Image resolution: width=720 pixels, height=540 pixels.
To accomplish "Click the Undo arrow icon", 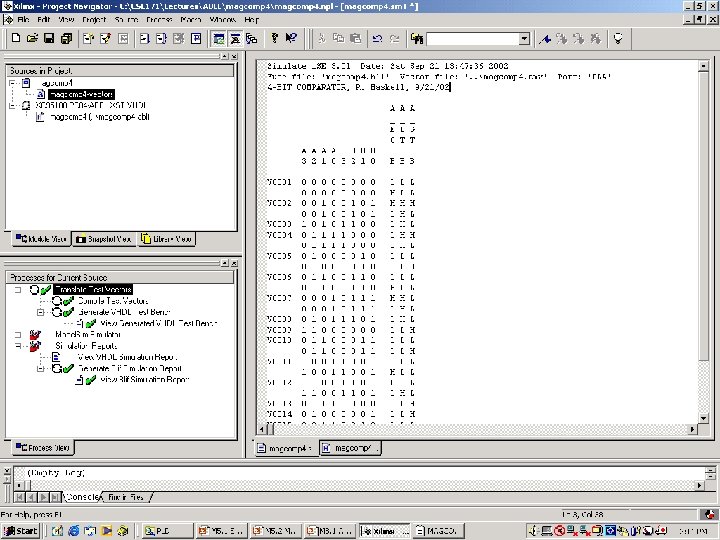I will coord(377,39).
